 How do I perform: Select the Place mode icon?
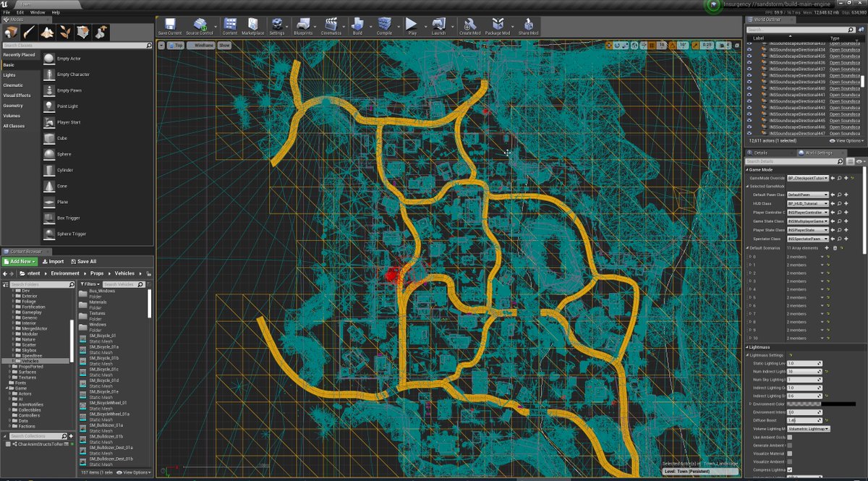click(x=12, y=32)
